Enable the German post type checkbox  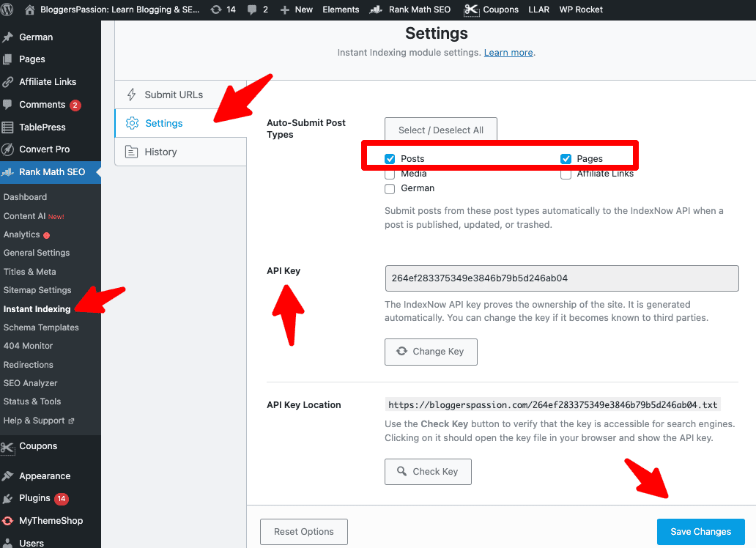(390, 189)
